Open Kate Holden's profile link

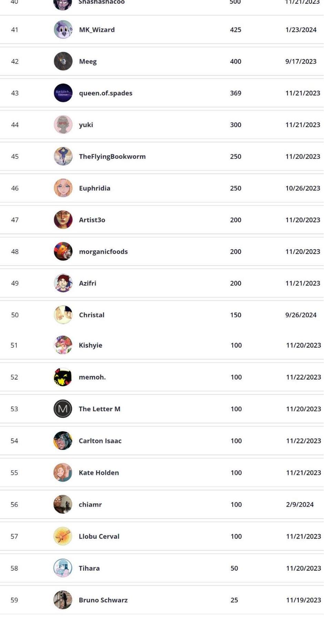point(99,472)
